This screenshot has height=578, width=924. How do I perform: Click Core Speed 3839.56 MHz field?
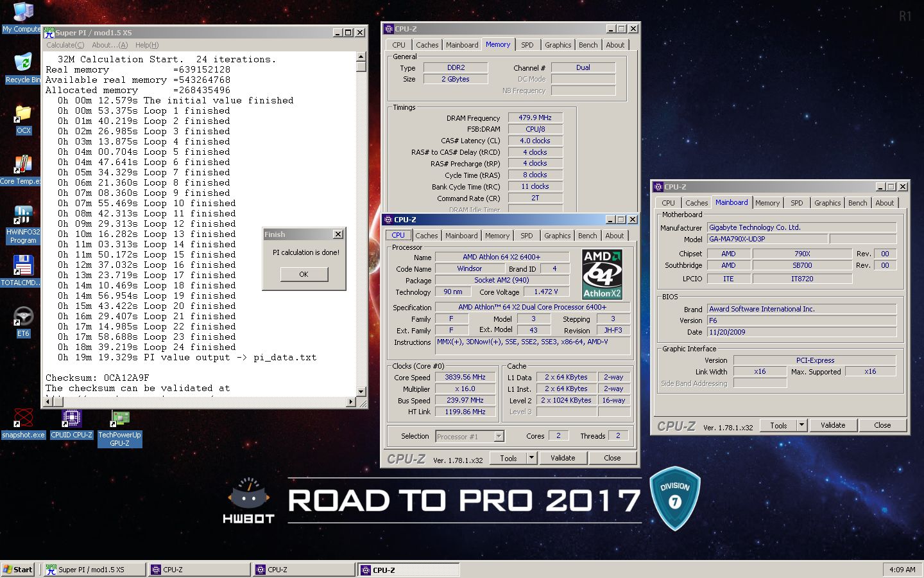pos(465,378)
